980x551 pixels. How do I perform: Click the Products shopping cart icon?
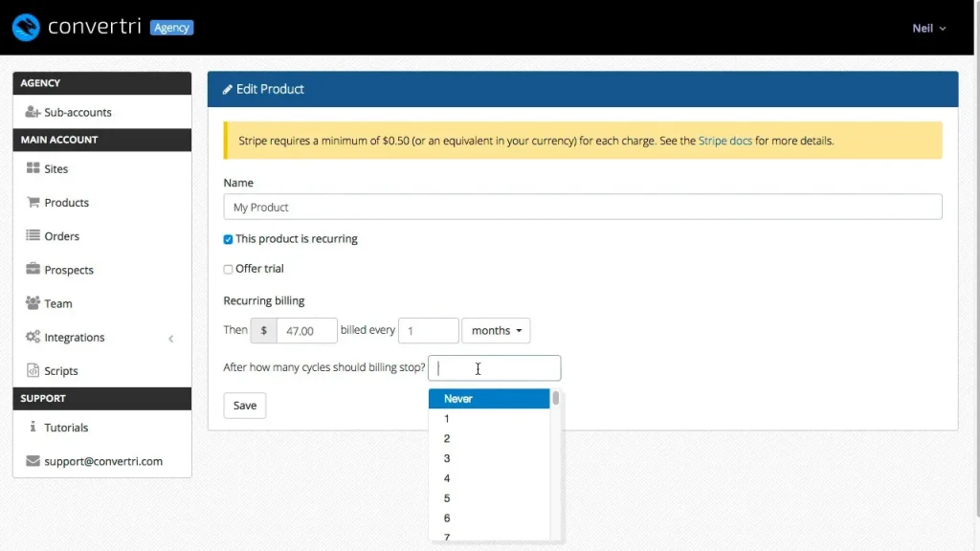tap(33, 202)
